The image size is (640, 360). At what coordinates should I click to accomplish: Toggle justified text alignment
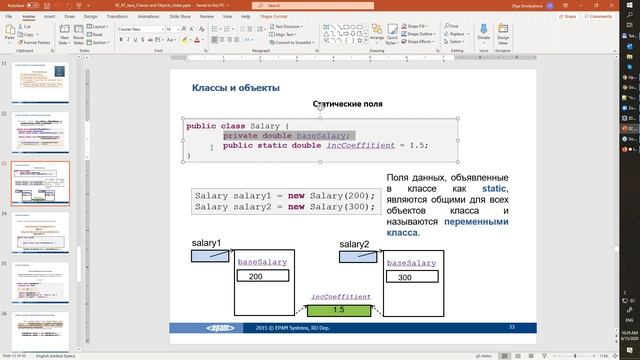[237, 40]
